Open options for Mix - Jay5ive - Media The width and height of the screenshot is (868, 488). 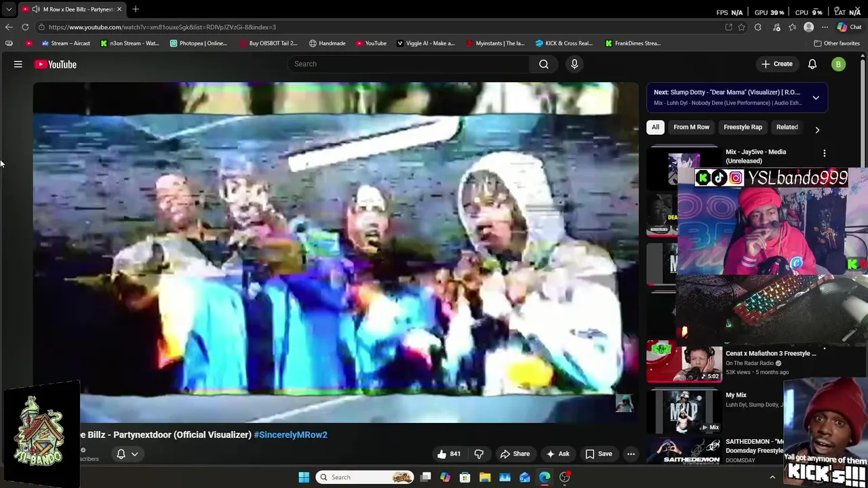pos(825,154)
